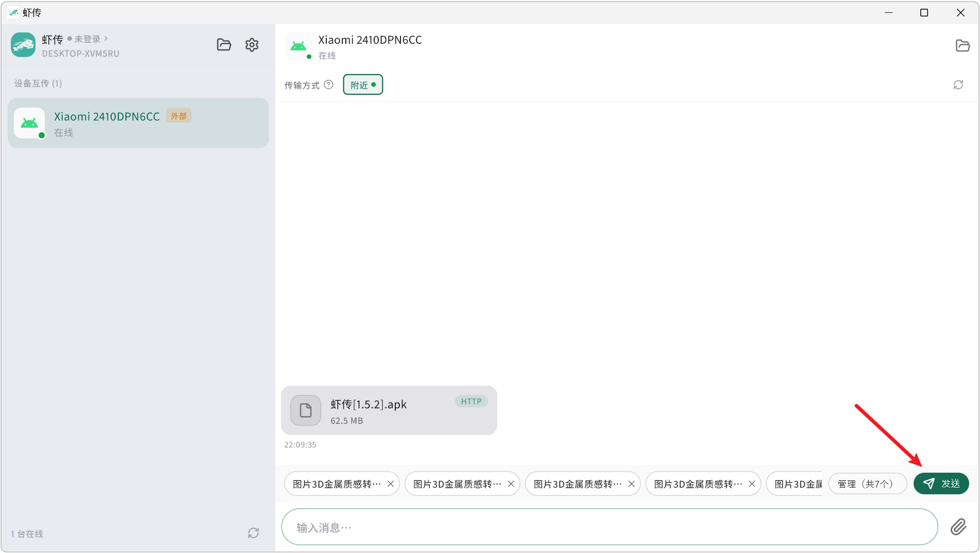Image resolution: width=980 pixels, height=553 pixels.
Task: Click the 22:09:35 message timestamp
Action: coord(300,445)
